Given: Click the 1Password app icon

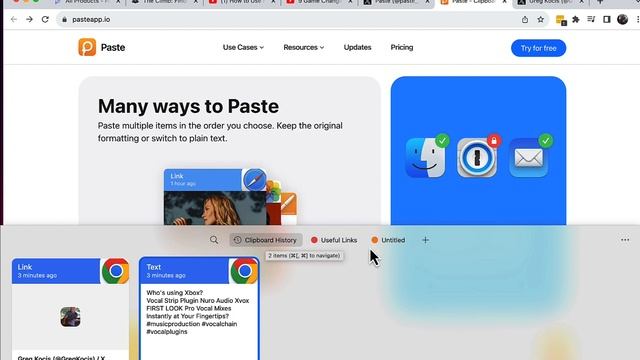Looking at the screenshot, I should pos(477,157).
